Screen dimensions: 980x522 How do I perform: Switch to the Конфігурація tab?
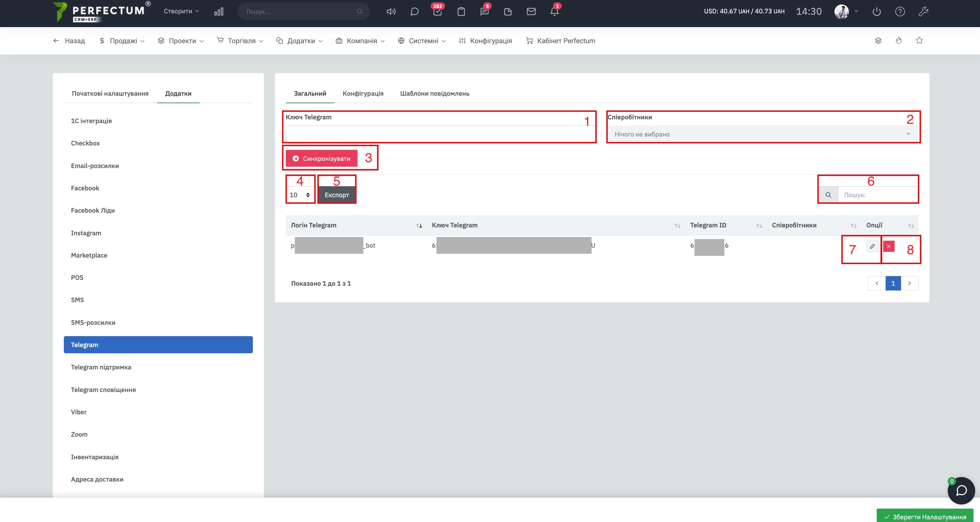363,93
